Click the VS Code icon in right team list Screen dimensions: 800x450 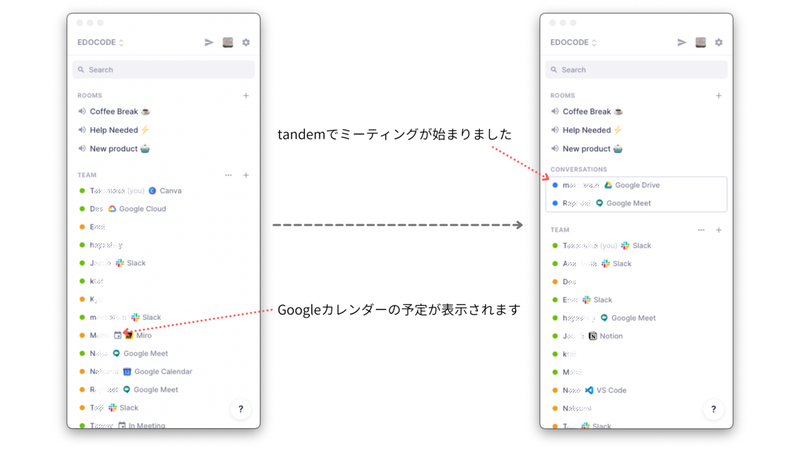[x=589, y=390]
